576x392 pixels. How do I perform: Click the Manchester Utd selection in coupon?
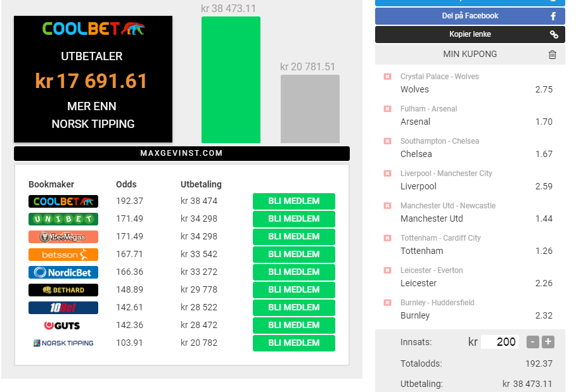432,218
